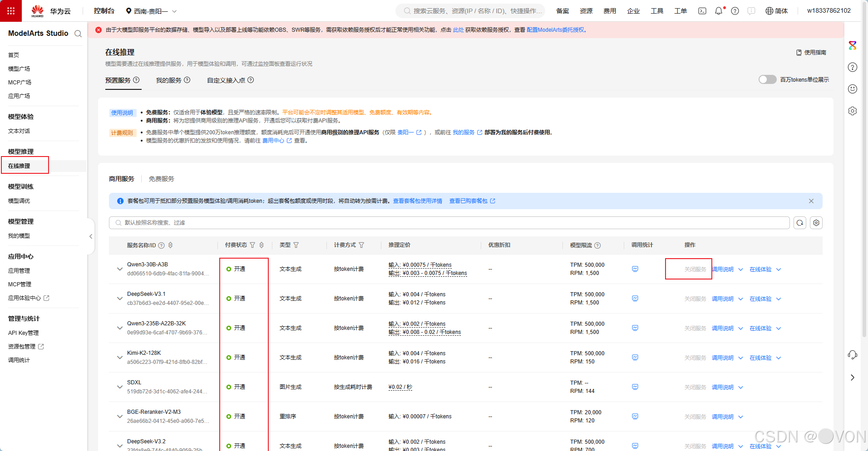Click filter icon on 付费状态 column
This screenshot has width=868, height=451.
click(252, 245)
